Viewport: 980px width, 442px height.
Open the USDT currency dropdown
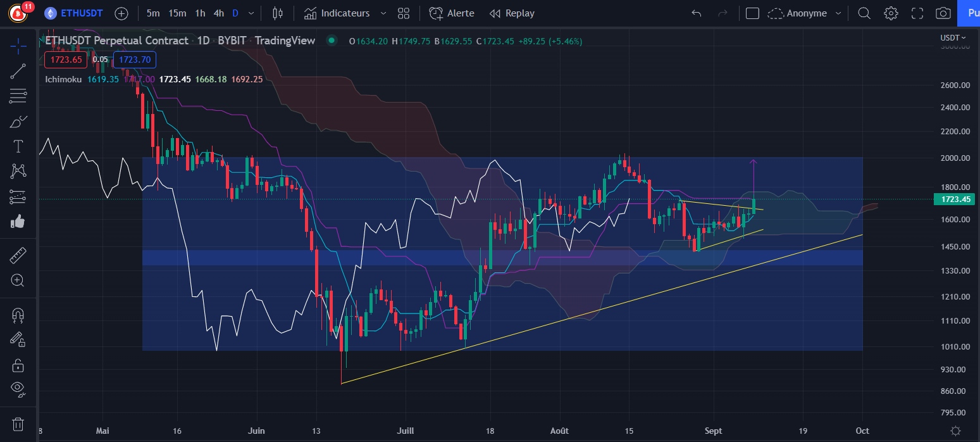point(953,38)
